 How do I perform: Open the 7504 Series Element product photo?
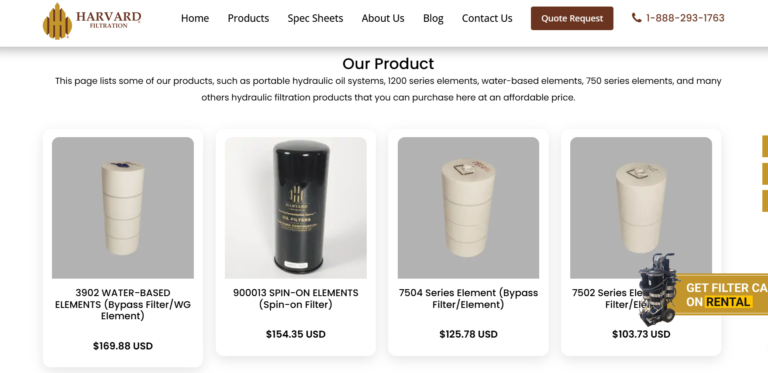pyautogui.click(x=468, y=208)
